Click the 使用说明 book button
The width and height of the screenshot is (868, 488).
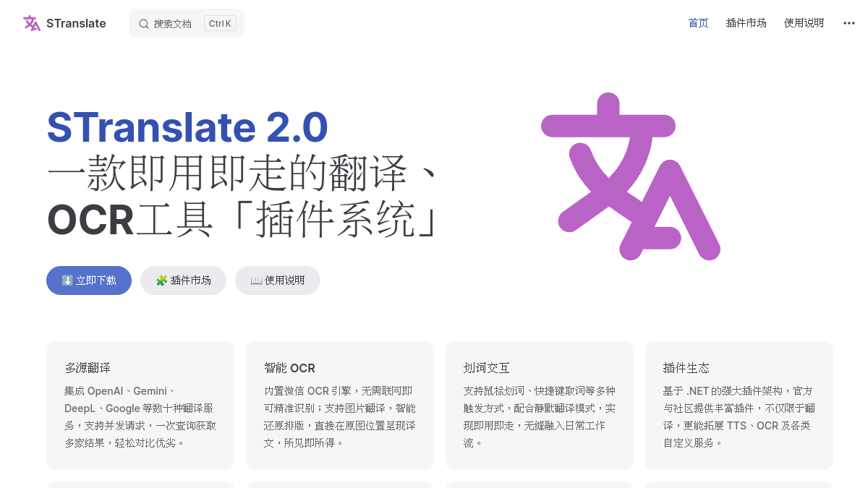pos(278,281)
